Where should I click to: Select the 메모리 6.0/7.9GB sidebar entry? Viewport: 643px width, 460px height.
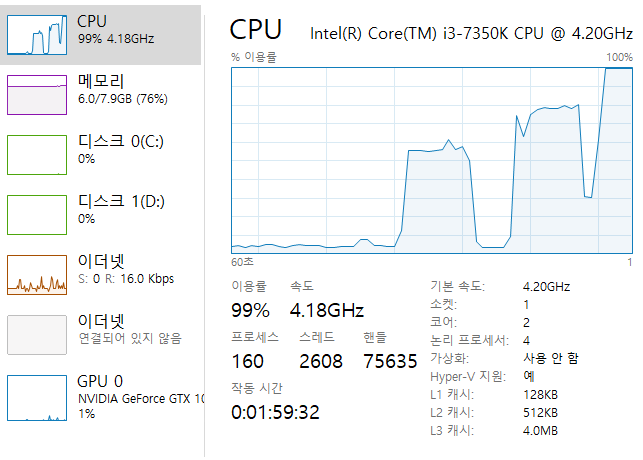(x=123, y=89)
